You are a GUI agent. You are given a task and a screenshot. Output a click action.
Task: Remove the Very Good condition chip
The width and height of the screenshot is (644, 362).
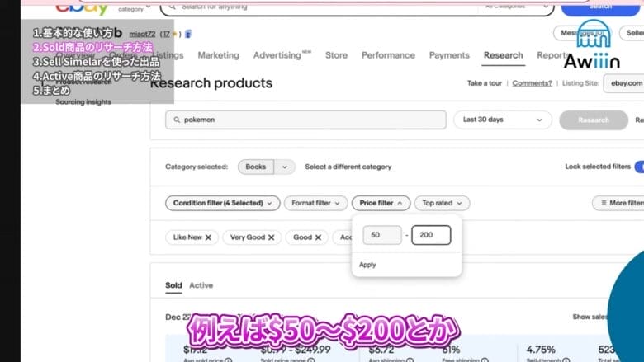coord(271,237)
